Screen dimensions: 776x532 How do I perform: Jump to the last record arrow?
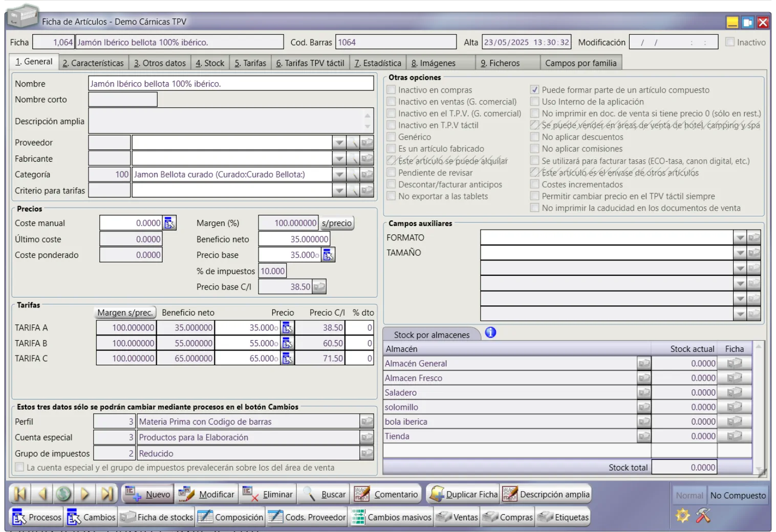coord(107,494)
